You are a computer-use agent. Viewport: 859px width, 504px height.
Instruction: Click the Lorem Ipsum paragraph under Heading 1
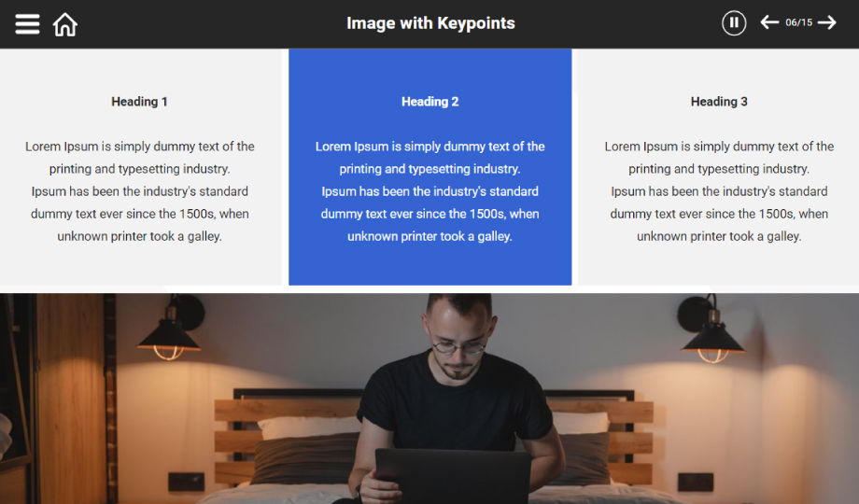[x=140, y=191]
